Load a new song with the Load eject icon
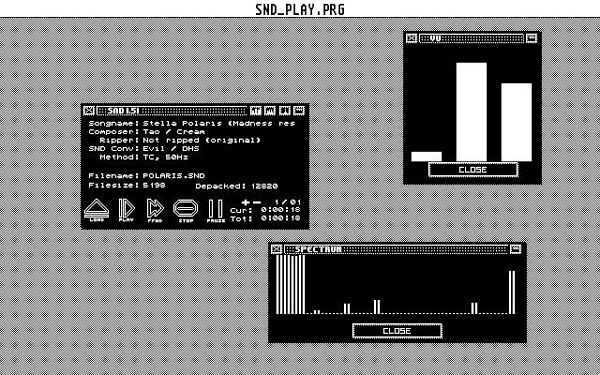The height and width of the screenshot is (375, 600). click(x=96, y=210)
